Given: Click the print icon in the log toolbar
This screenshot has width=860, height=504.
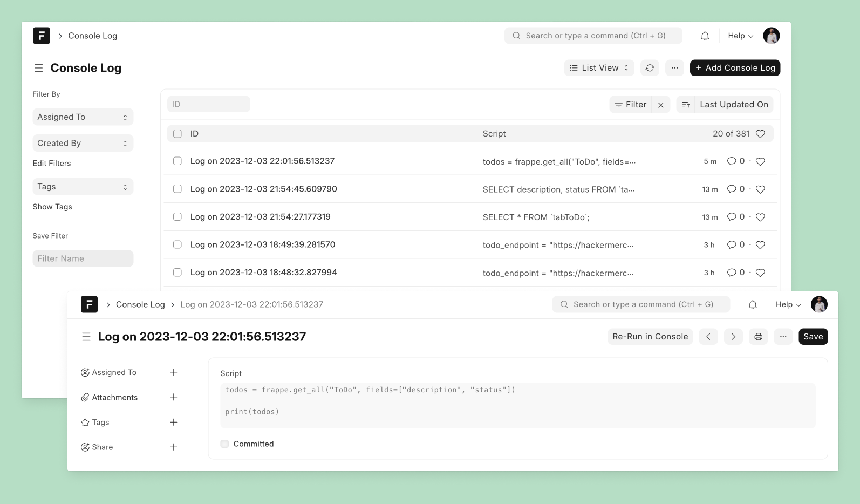Looking at the screenshot, I should pos(758,337).
